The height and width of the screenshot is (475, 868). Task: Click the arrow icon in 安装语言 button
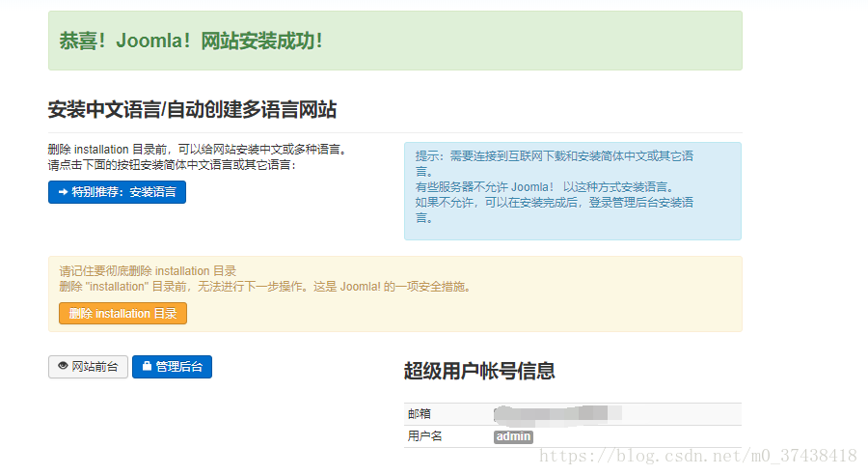tap(63, 192)
